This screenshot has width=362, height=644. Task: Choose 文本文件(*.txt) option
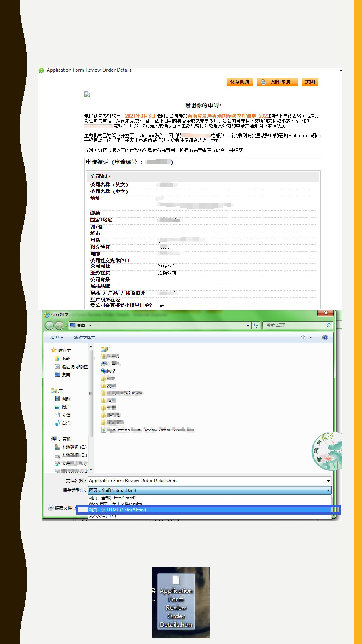(210, 516)
